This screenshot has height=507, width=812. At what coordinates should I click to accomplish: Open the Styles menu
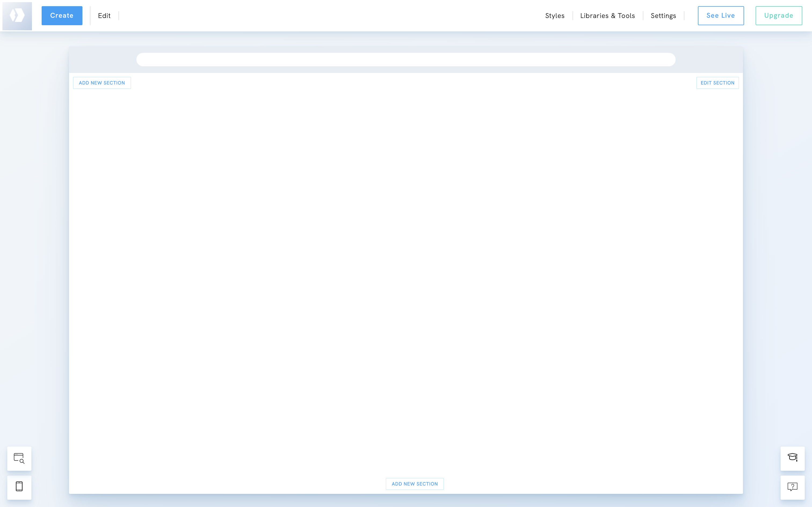[554, 16]
